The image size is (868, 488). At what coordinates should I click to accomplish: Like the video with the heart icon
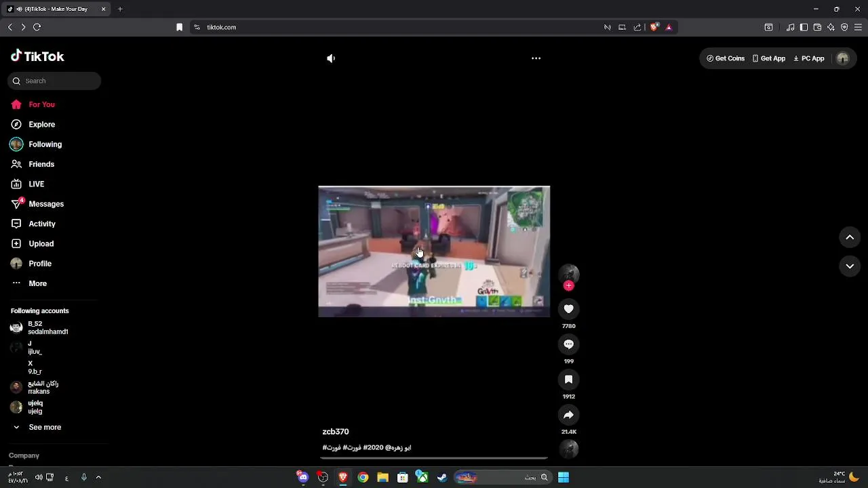pos(569,309)
